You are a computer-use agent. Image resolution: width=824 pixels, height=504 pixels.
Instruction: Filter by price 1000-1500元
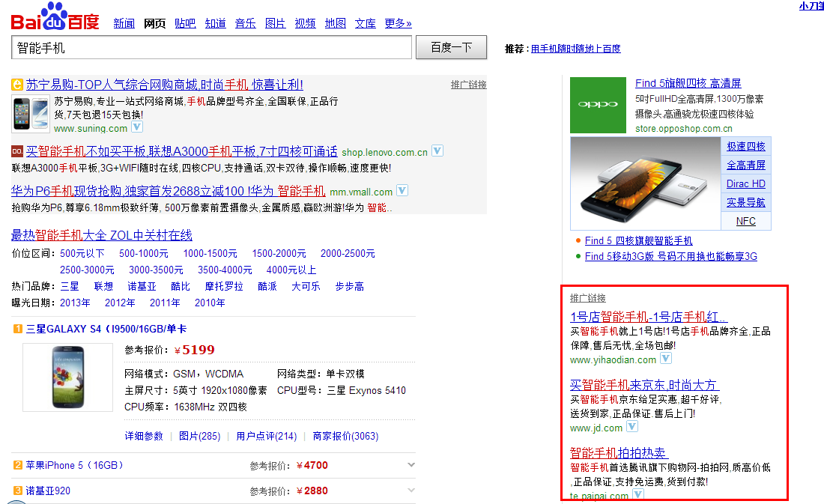click(210, 253)
